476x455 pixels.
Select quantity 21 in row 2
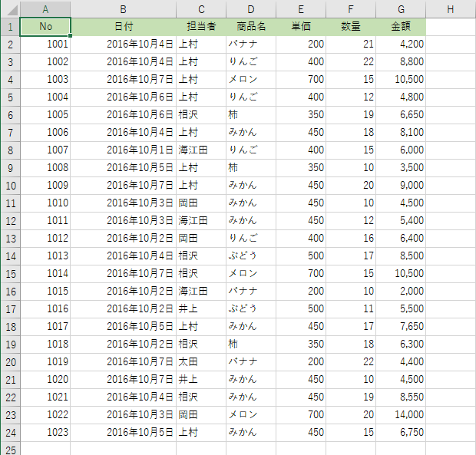click(x=351, y=45)
